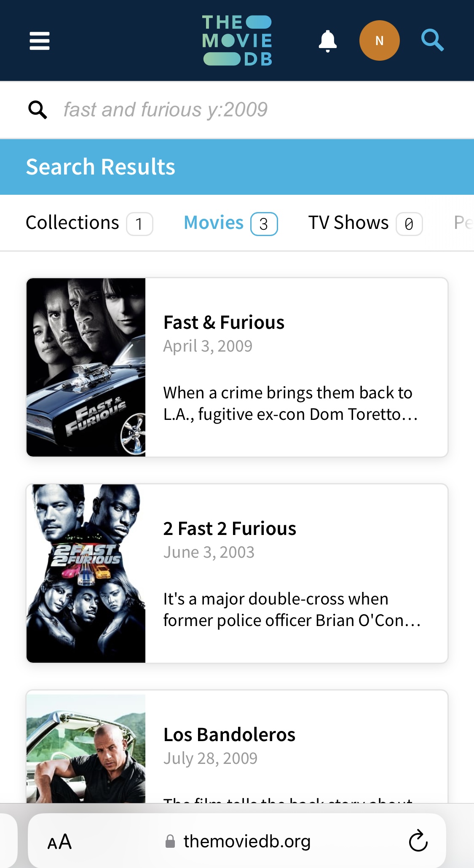Click the black magnifier beside search field
The width and height of the screenshot is (474, 868).
37,110
